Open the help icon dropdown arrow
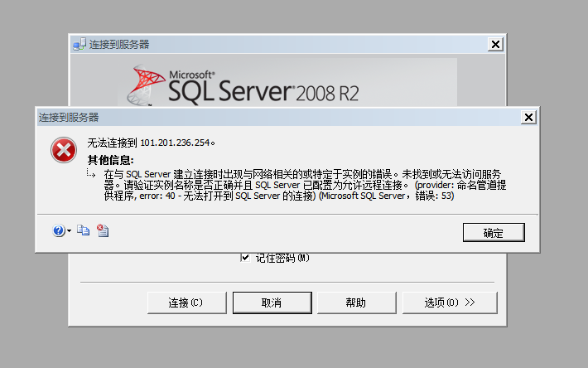The image size is (588, 368). [69, 231]
